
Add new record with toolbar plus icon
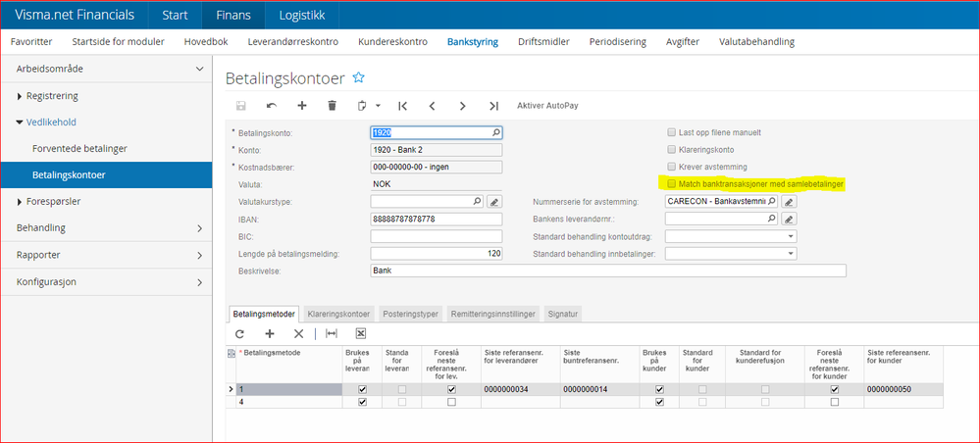coord(302,106)
